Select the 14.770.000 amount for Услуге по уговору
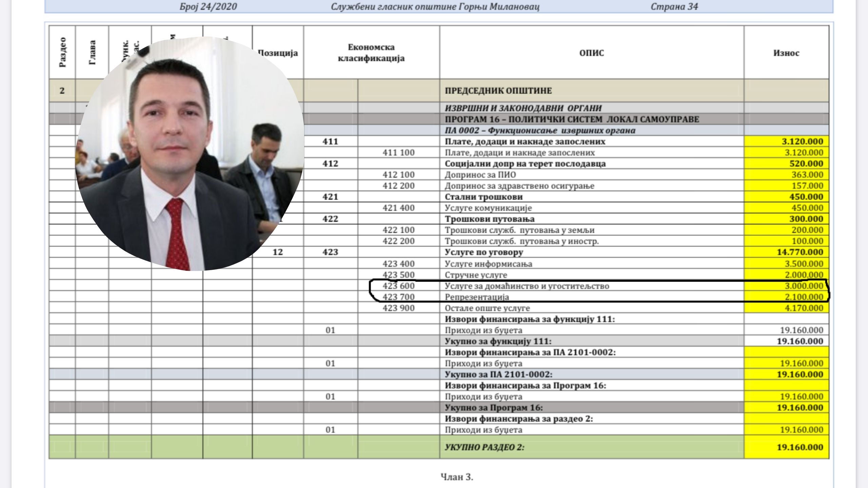The image size is (868, 488). pos(800,252)
